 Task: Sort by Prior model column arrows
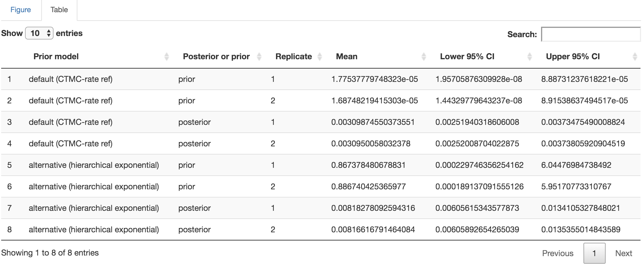coord(167,57)
